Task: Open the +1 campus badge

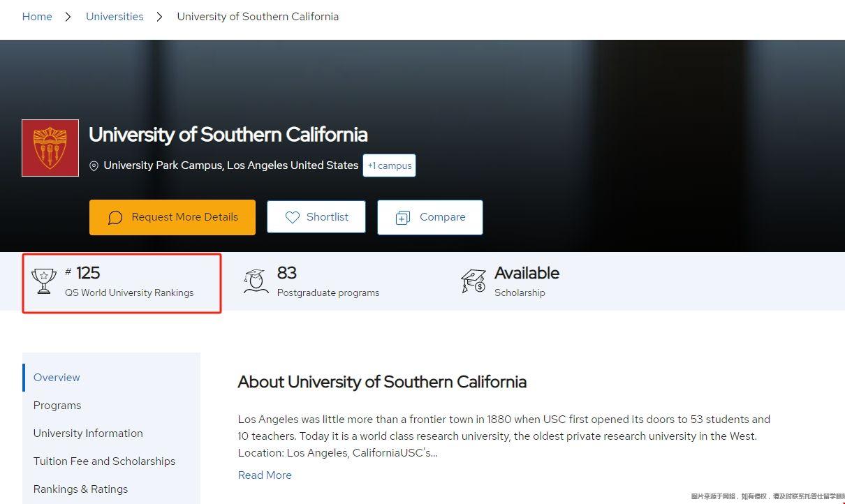Action: tap(390, 165)
